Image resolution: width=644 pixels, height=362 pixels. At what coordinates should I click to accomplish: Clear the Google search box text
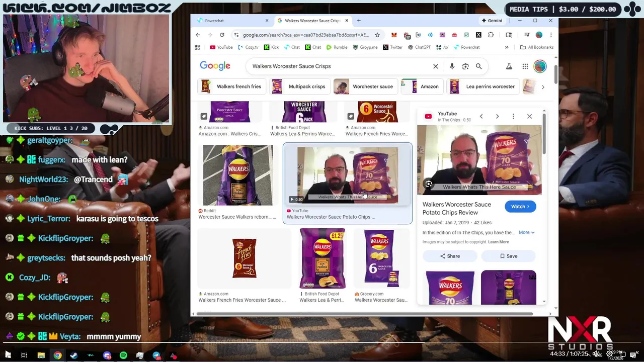pos(436,66)
